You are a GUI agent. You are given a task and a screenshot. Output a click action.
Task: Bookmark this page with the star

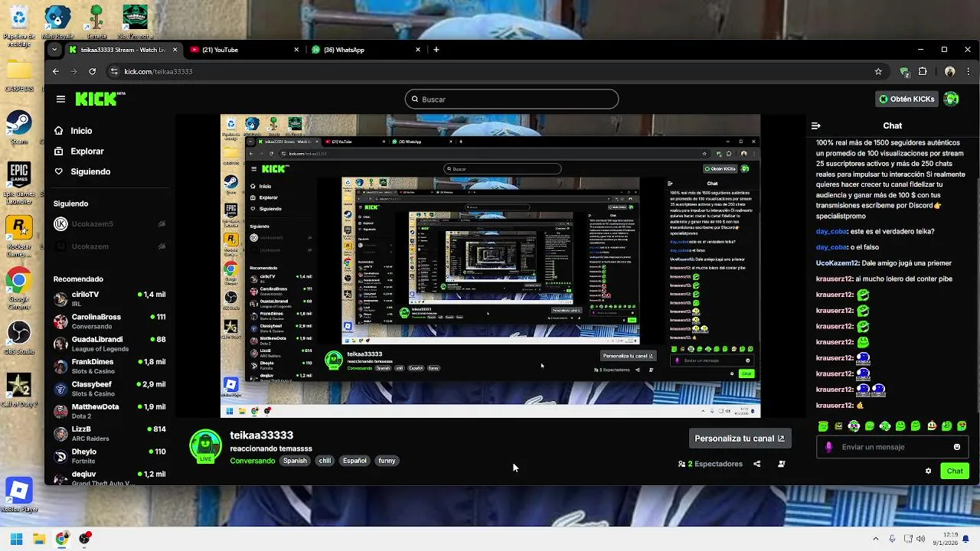(878, 71)
